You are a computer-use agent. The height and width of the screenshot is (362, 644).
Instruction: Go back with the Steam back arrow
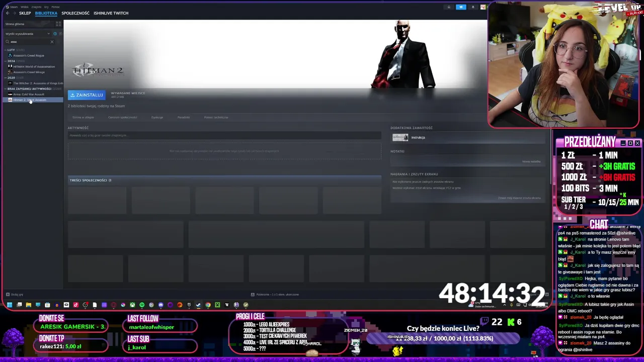8,13
